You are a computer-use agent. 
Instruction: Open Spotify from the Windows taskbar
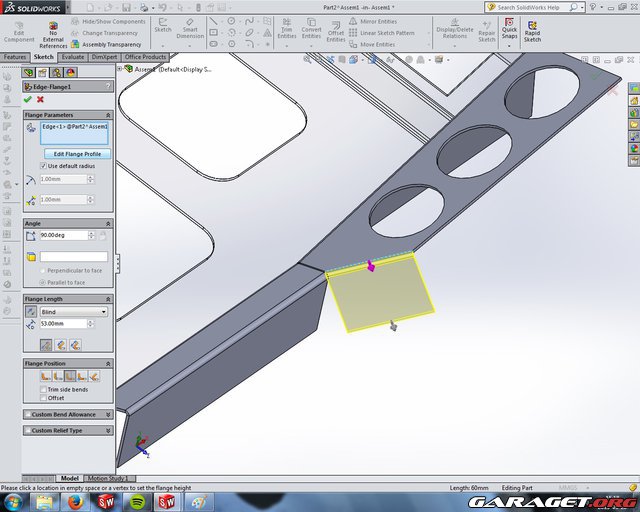click(137, 501)
